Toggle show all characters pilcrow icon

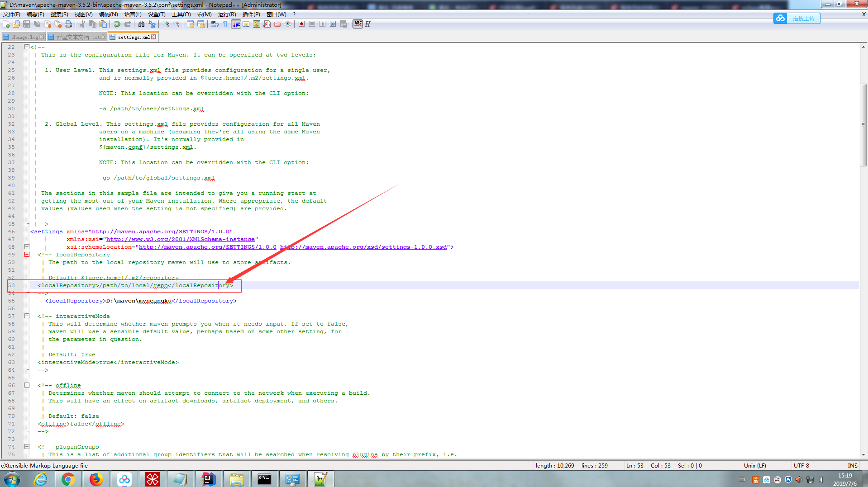(225, 24)
